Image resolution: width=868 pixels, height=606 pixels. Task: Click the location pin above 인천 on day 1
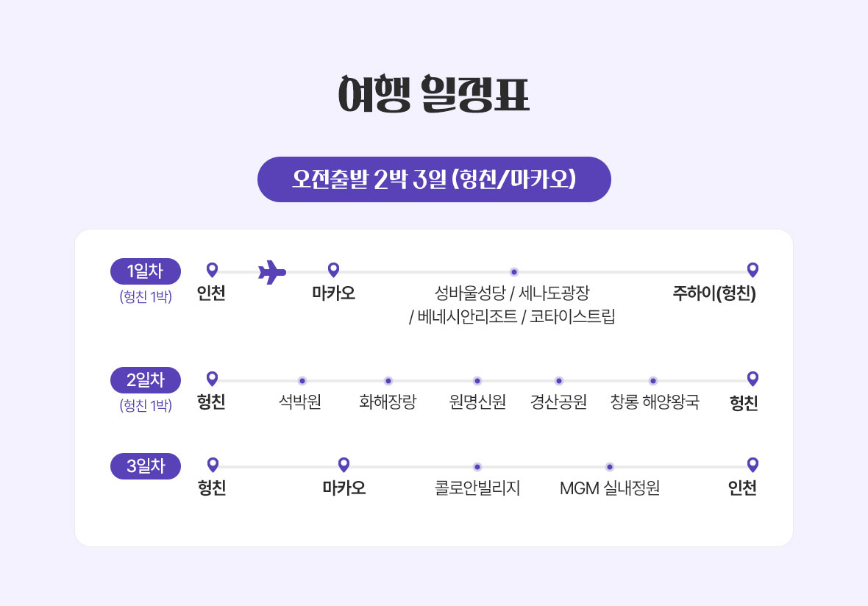coord(212,270)
